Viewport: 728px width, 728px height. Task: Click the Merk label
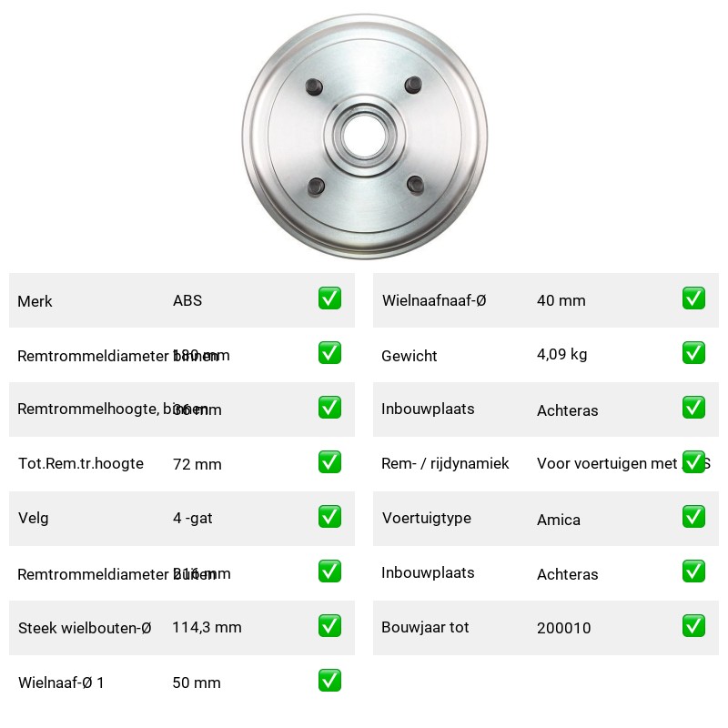pyautogui.click(x=35, y=301)
